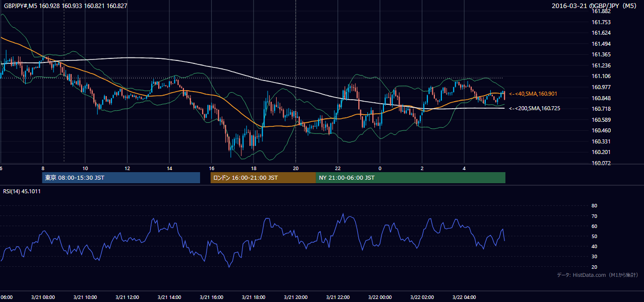The height and width of the screenshot is (302, 644).
Task: Click hour marker 16 under price chart
Action: (x=212, y=169)
